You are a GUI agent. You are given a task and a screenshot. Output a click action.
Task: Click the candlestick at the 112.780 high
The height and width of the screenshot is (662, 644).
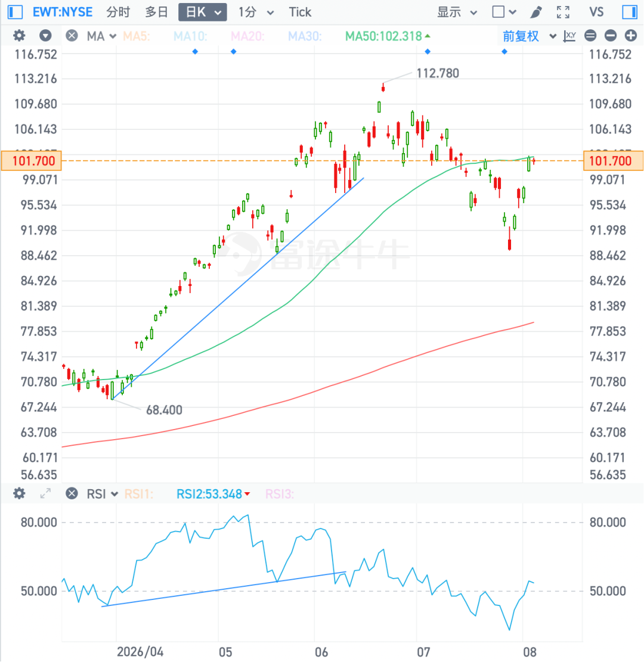pyautogui.click(x=383, y=88)
